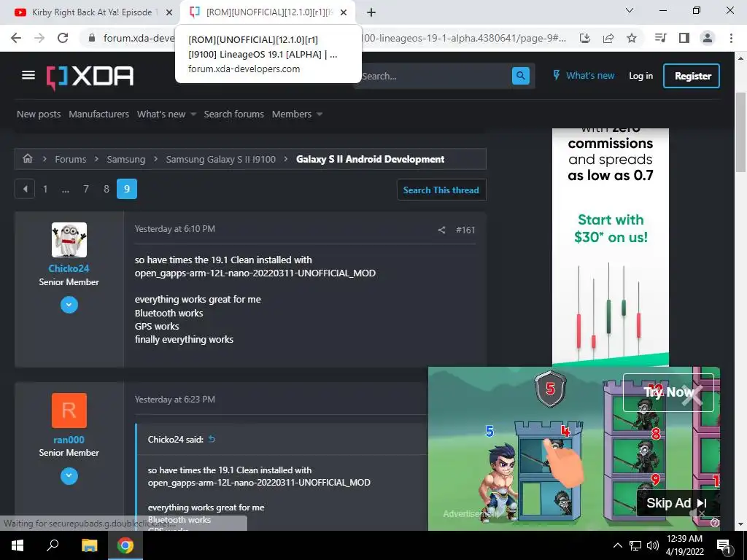Image resolution: width=747 pixels, height=560 pixels.
Task: Open the media control icon in toolbar
Action: (660, 38)
